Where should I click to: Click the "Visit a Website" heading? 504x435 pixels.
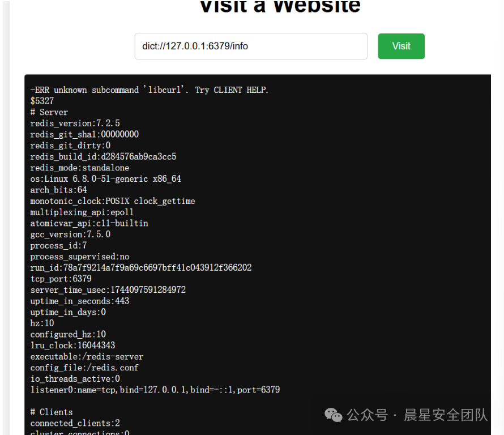[280, 7]
